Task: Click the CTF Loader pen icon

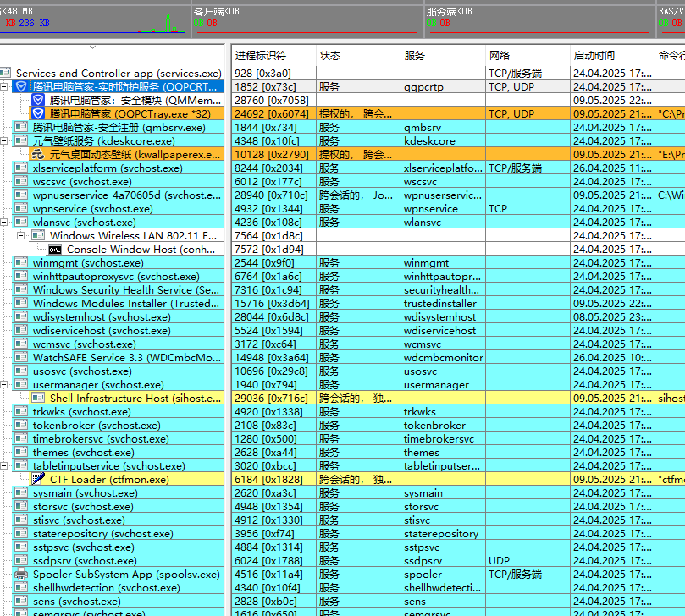Action: coord(38,480)
